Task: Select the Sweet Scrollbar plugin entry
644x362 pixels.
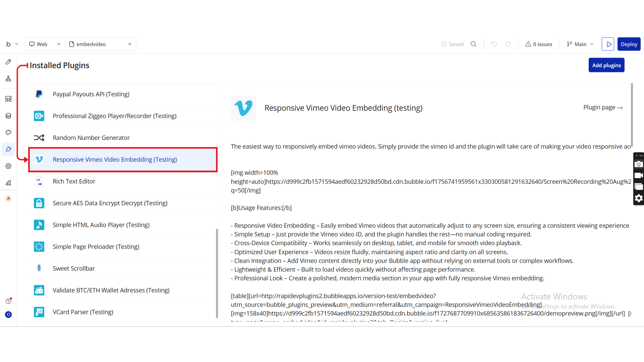Action: point(74,268)
